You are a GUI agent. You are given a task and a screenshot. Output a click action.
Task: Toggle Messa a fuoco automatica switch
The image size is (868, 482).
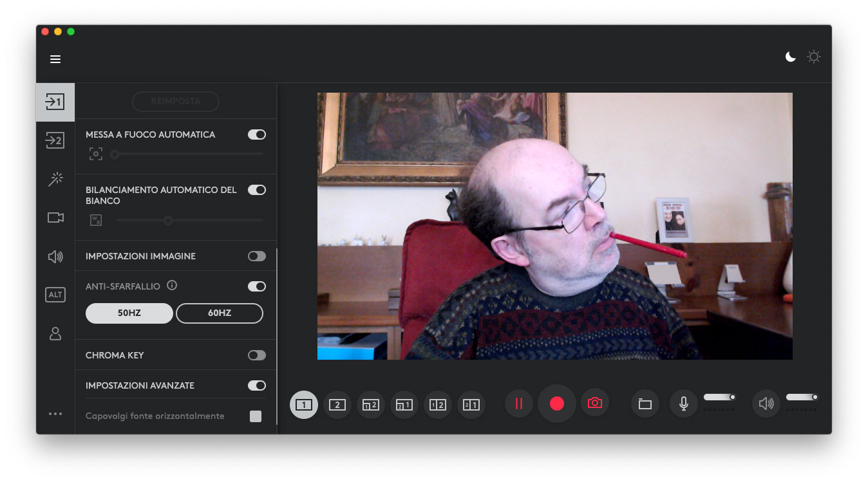point(257,134)
